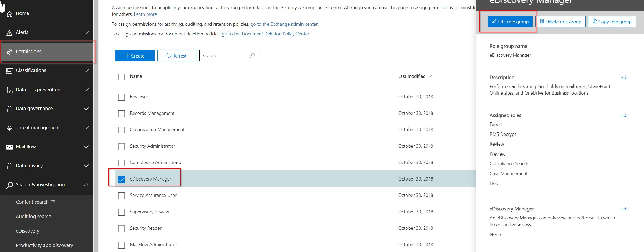Click into the Search text field
Image resolution: width=644 pixels, height=252 pixels.
[224, 56]
